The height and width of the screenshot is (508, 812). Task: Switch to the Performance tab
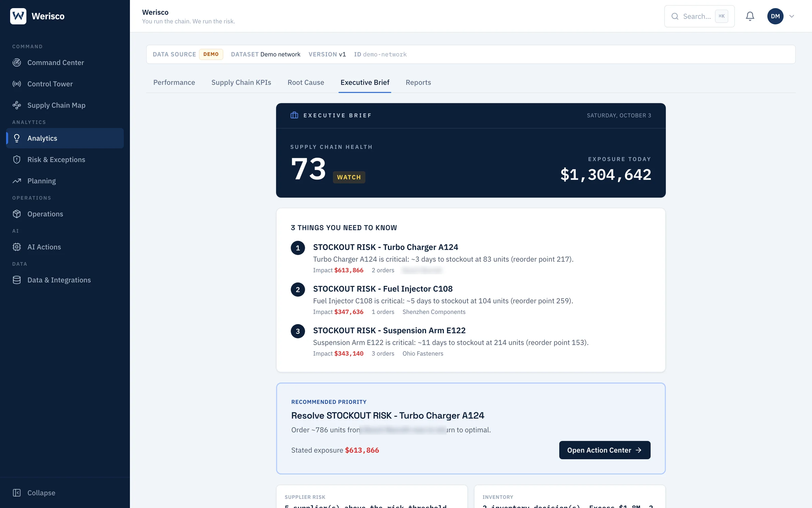174,83
